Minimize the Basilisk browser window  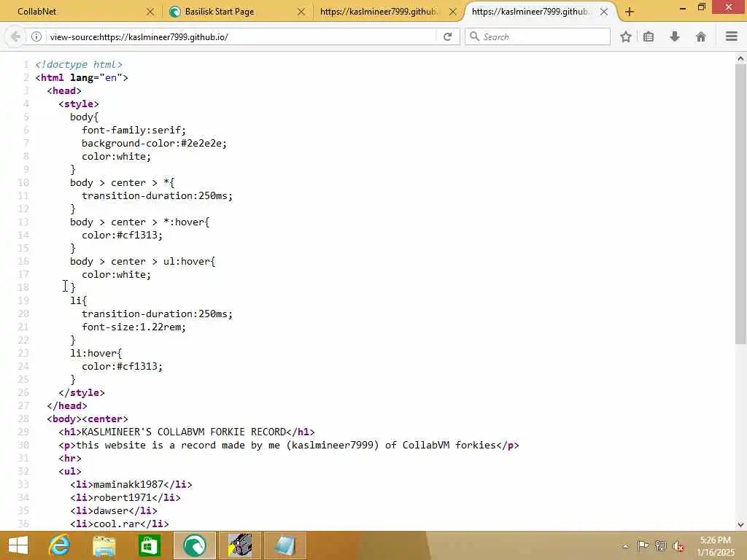682,8
